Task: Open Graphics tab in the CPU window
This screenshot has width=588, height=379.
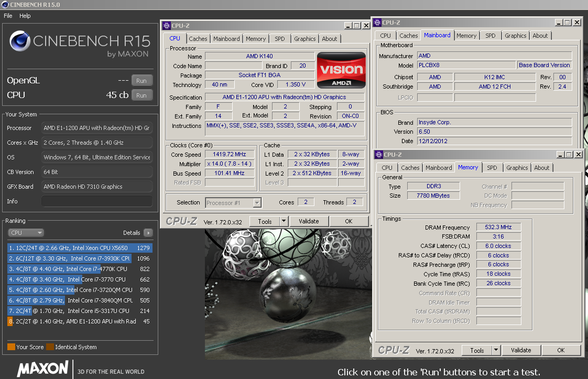Action: 305,39
